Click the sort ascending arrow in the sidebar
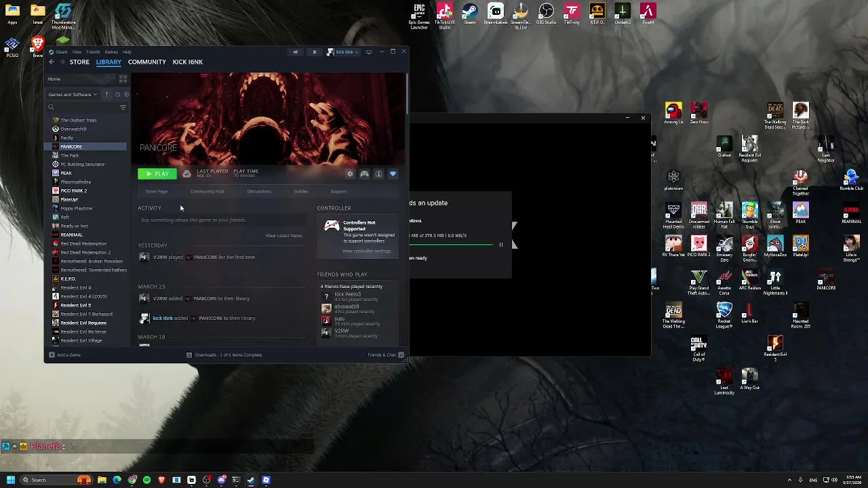The width and height of the screenshot is (868, 488). (x=106, y=94)
